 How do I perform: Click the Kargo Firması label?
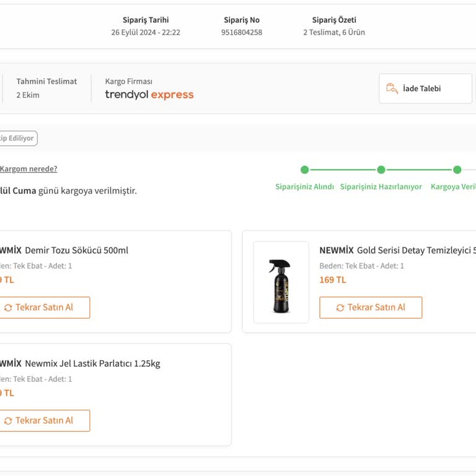click(129, 81)
